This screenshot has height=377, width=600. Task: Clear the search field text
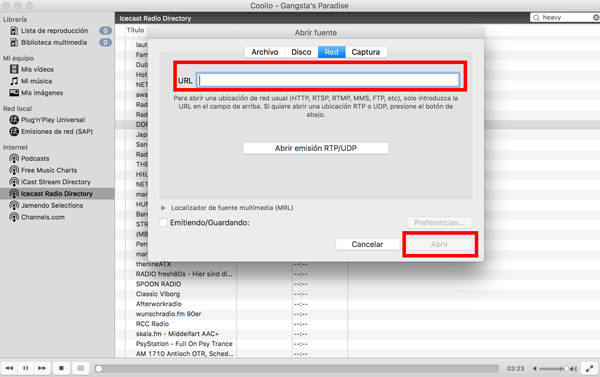pyautogui.click(x=596, y=18)
